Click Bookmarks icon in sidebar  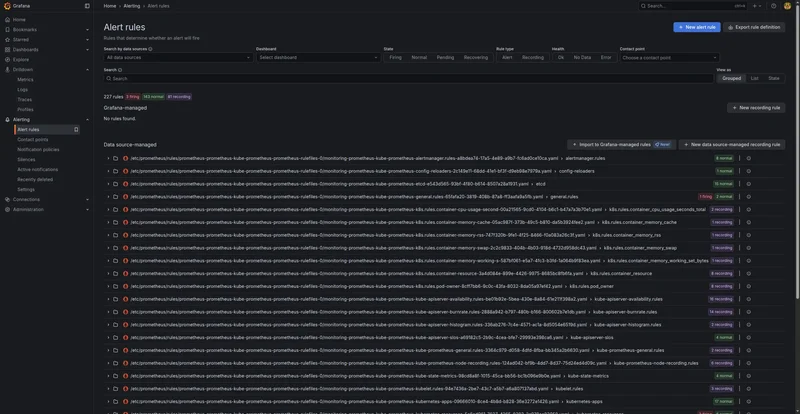point(7,30)
